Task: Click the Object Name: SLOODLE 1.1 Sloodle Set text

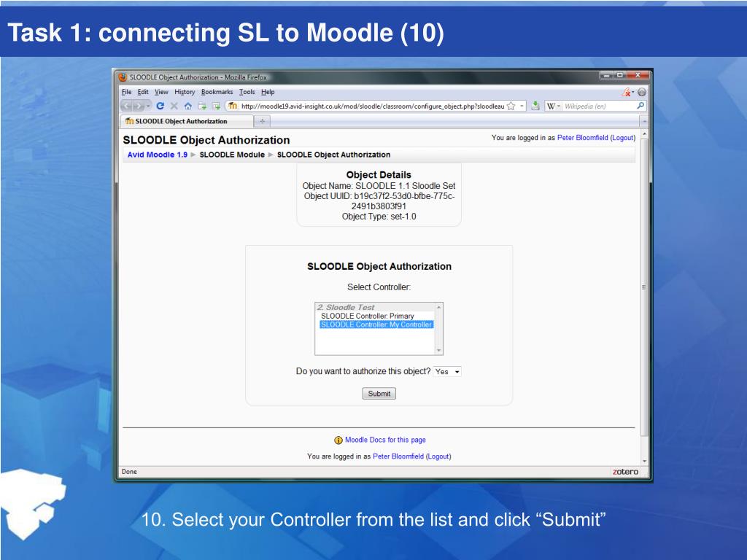Action: click(x=379, y=186)
